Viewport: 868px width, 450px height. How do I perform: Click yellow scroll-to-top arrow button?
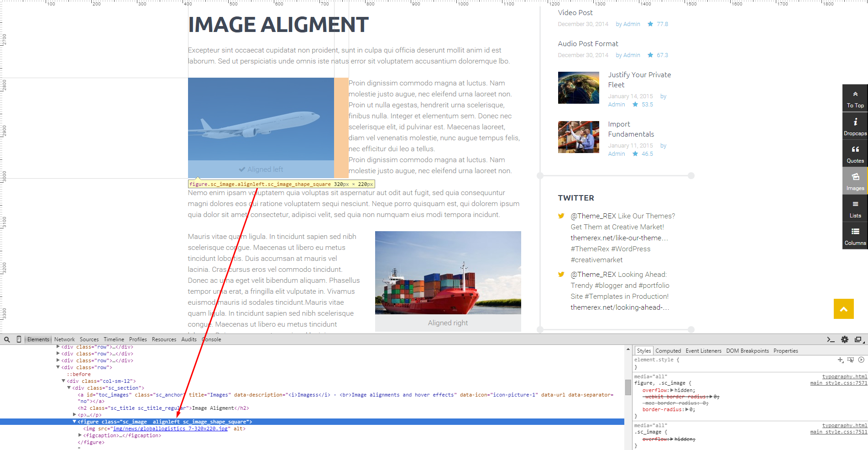point(844,309)
